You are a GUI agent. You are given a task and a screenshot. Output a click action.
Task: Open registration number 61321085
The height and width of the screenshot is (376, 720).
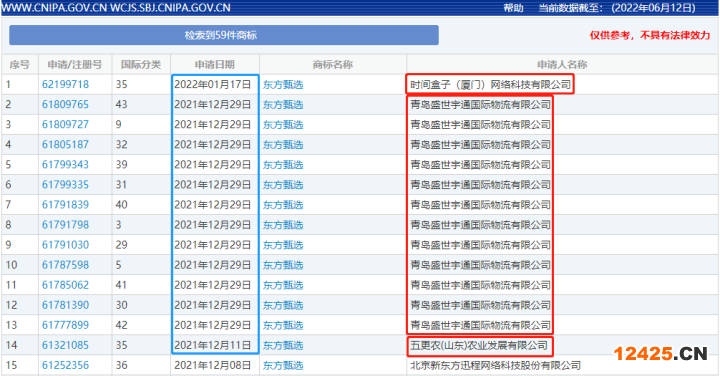point(65,345)
